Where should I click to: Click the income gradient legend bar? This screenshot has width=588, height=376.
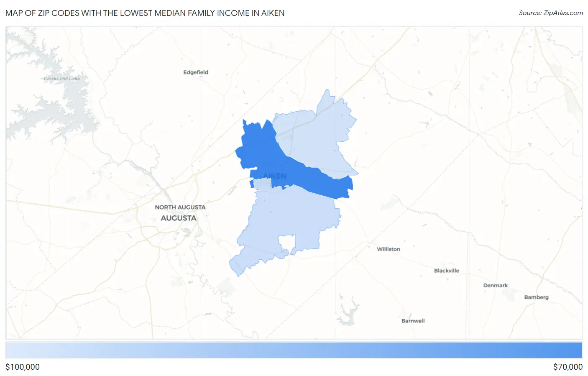[294, 350]
